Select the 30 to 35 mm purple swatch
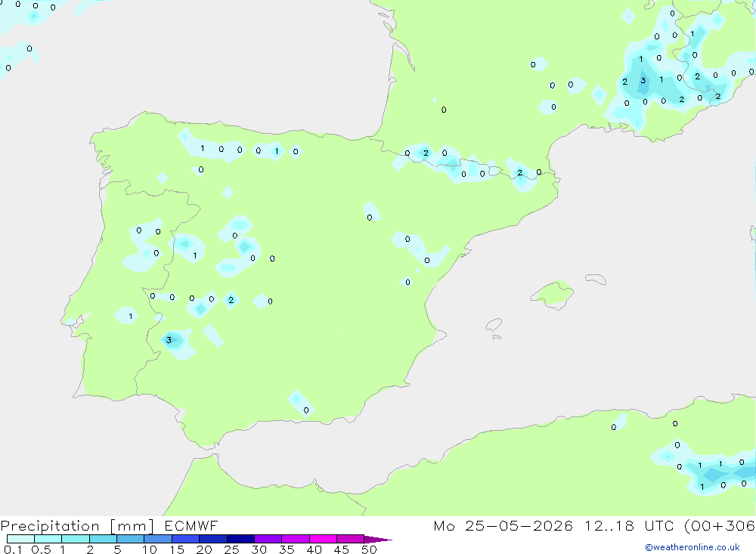 point(268,539)
